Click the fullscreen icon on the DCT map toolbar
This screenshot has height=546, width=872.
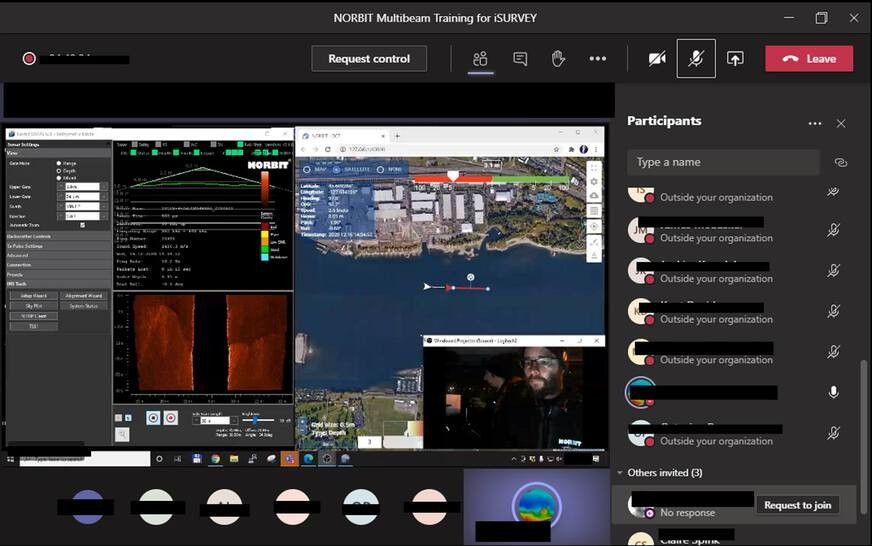[594, 167]
